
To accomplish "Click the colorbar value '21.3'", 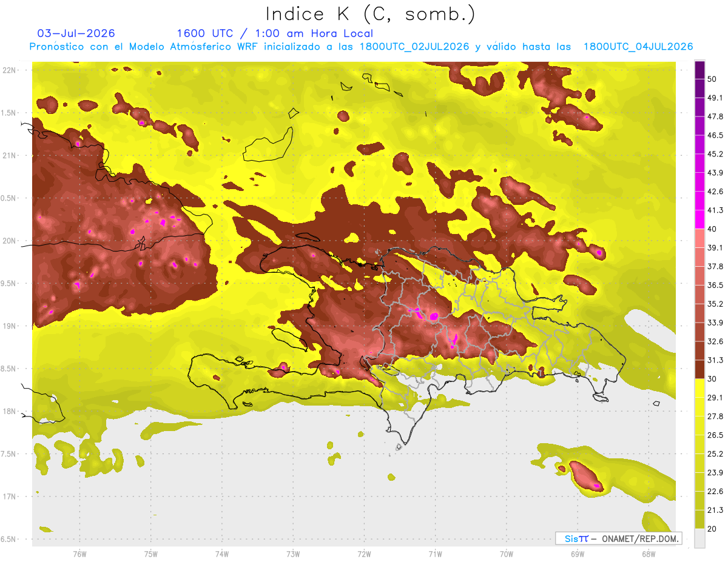I will coord(715,510).
